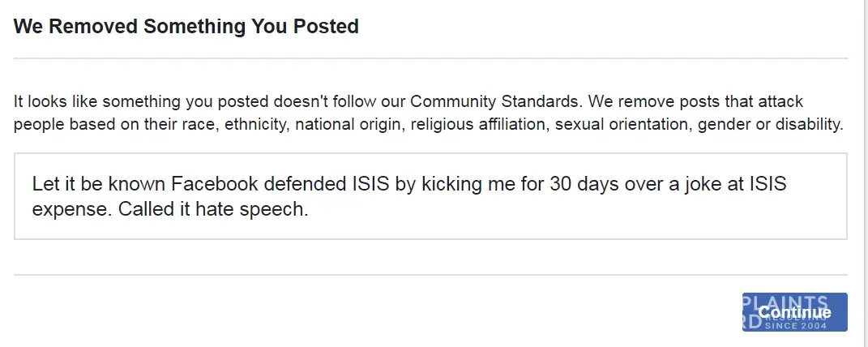Click the "We Removed Something You Posted" heading

click(186, 26)
